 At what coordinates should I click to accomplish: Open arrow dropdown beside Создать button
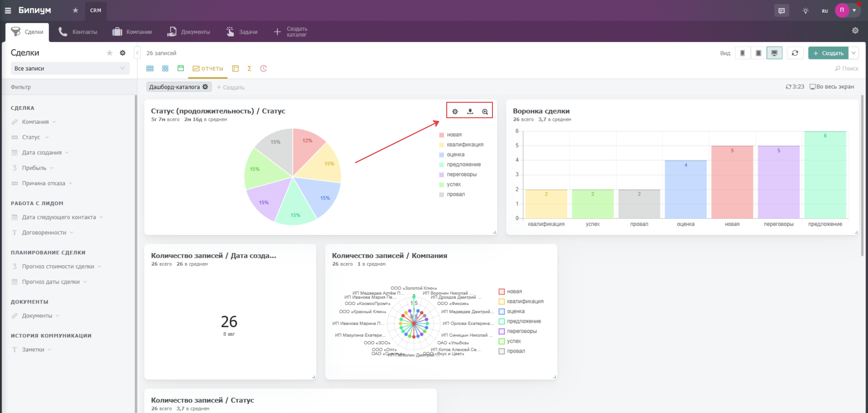tap(854, 53)
